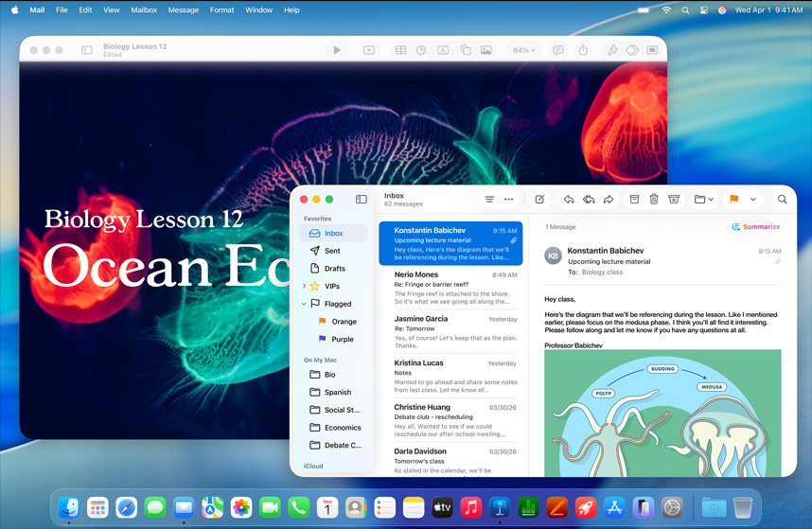This screenshot has width=812, height=529.
Task: Click the Reply All arrow icon
Action: 588,200
